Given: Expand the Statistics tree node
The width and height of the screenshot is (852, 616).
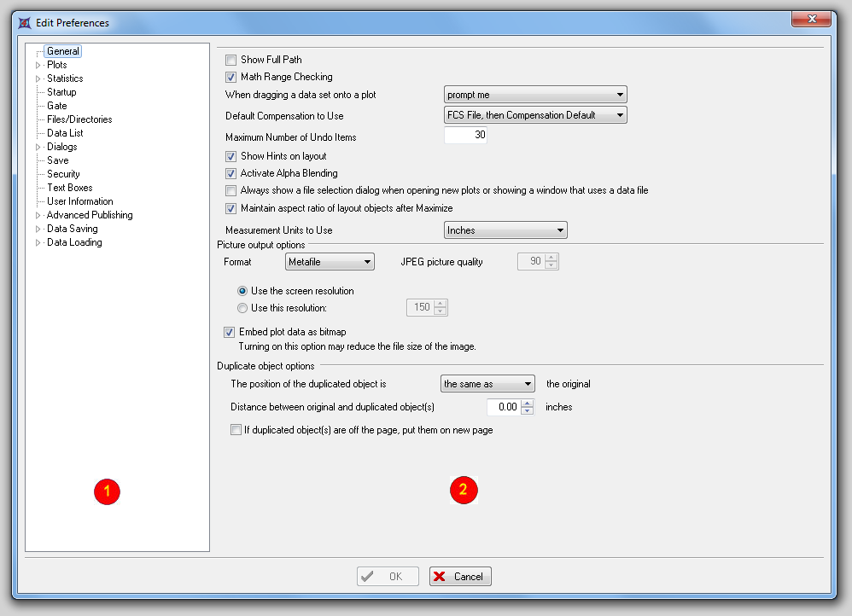Looking at the screenshot, I should coord(38,78).
